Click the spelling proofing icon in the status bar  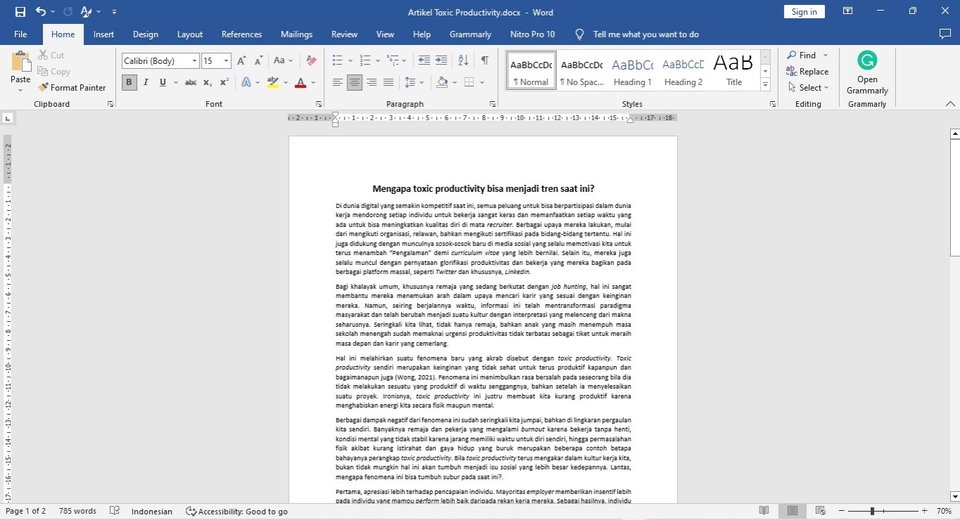click(114, 511)
